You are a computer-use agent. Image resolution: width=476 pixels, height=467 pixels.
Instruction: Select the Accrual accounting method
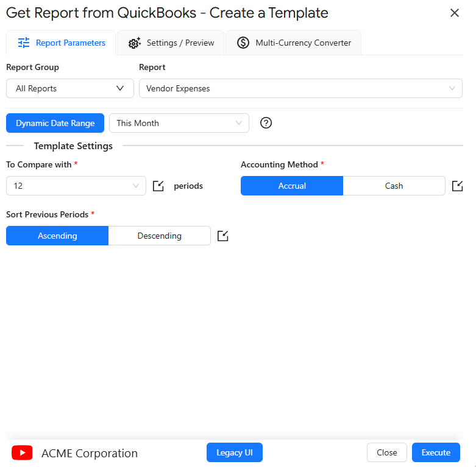pyautogui.click(x=292, y=186)
